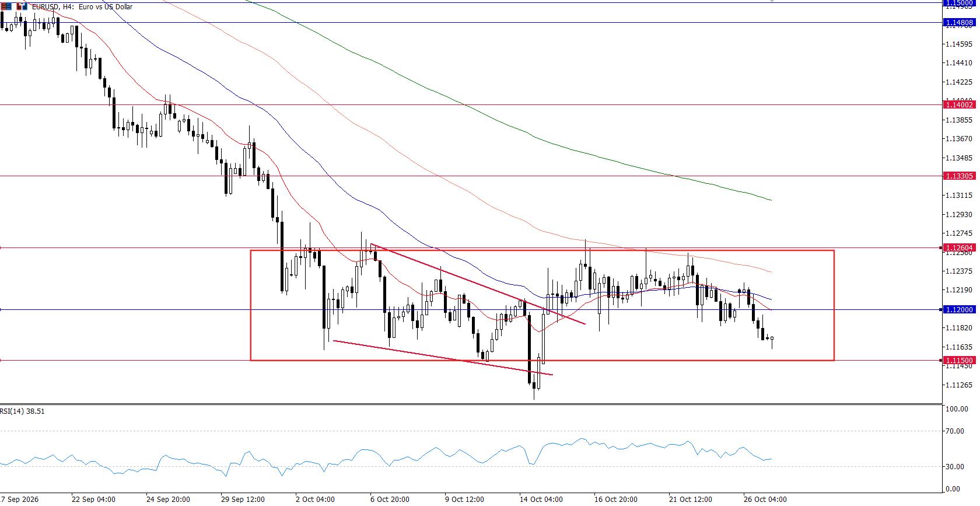Click the Depth of Market icon beside EURUSD
980x506 pixels.
point(6,6)
